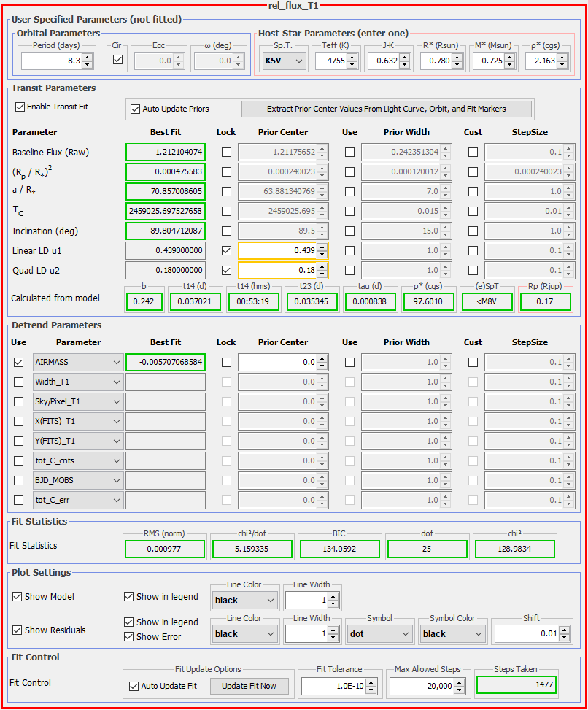Open the Sp.T. K5V dropdown

(283, 61)
